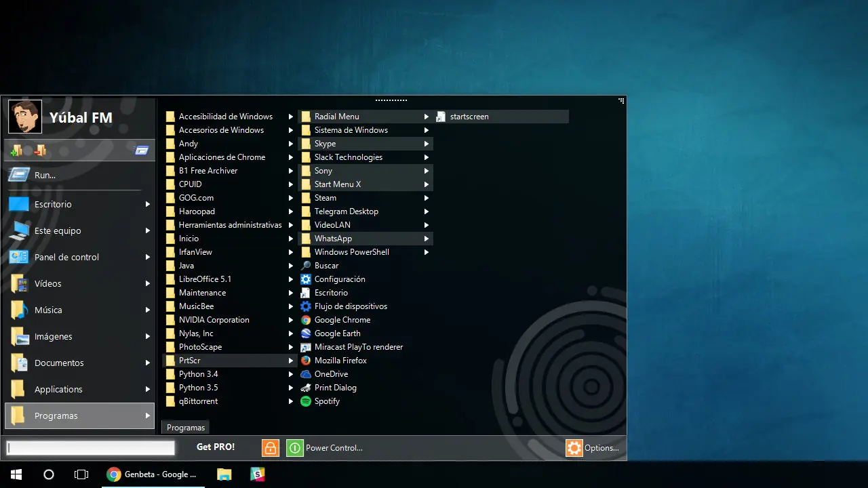Expand Accesibilidad de Windows folder arrow
The image size is (868, 488).
coord(291,117)
